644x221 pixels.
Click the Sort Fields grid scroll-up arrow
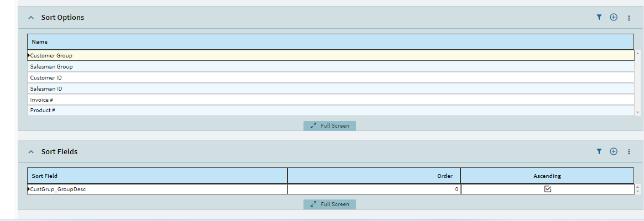pos(637,187)
